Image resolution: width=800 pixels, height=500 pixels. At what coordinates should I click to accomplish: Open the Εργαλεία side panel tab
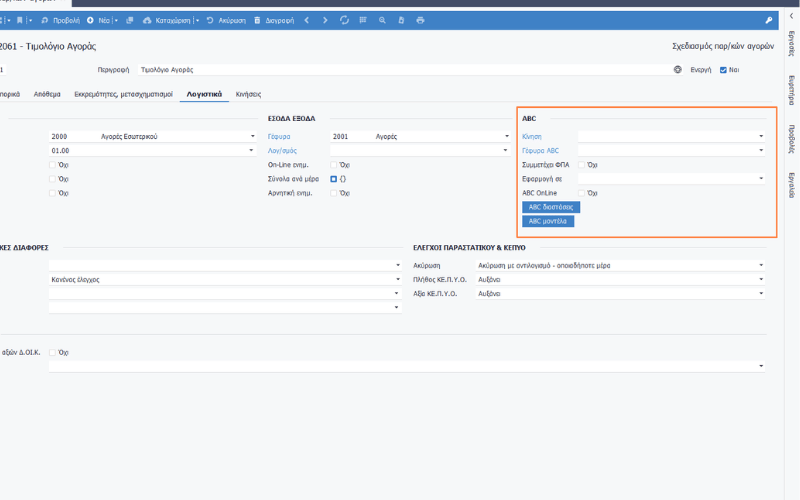792,185
